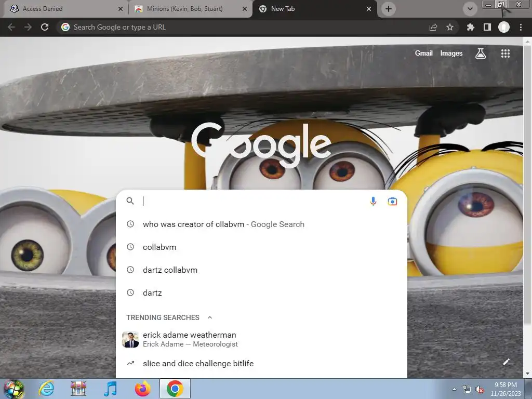Open the side panel icon
532x399 pixels.
point(487,27)
